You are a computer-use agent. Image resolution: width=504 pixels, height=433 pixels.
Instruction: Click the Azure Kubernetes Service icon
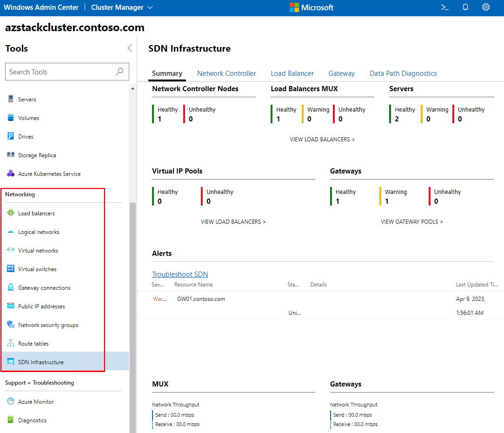tap(11, 173)
